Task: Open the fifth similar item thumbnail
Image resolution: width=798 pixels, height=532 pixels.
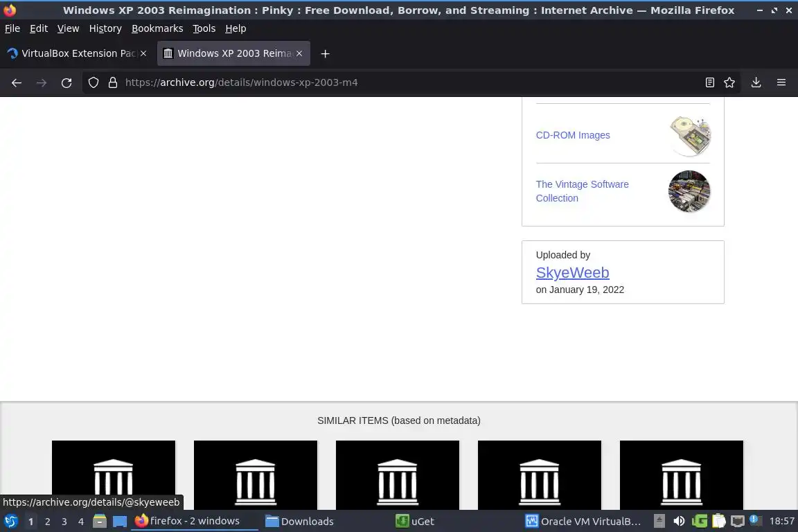Action: [682, 475]
